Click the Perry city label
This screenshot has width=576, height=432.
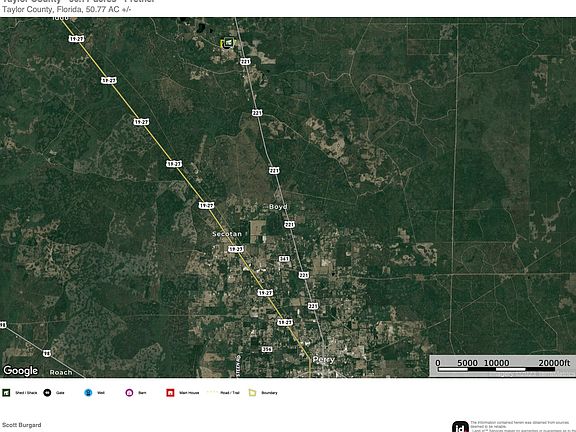(324, 359)
